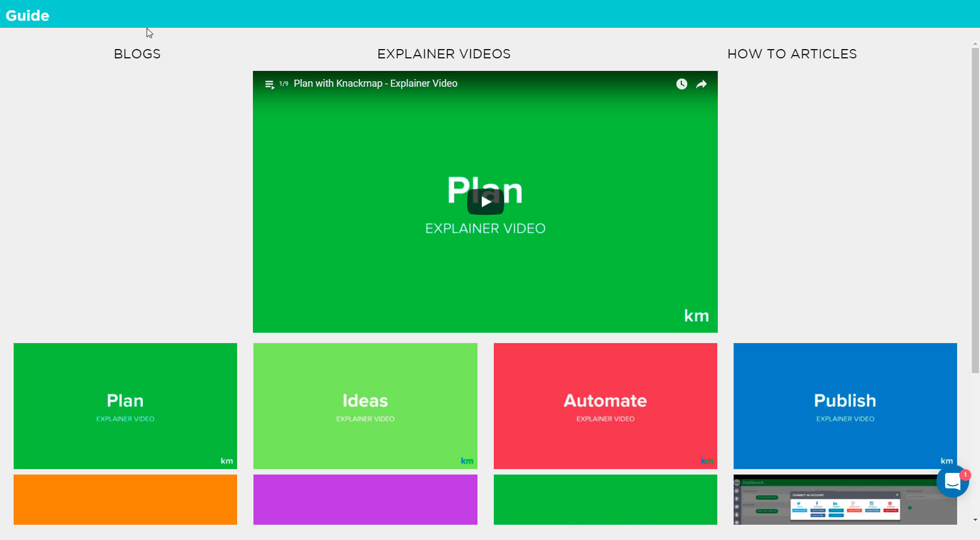This screenshot has height=540, width=980.
Task: Open the Ideas explainer video thumbnail
Action: tap(365, 406)
